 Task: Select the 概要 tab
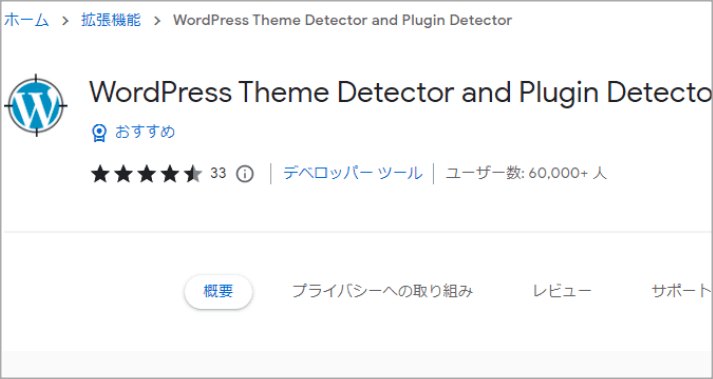pyautogui.click(x=218, y=291)
